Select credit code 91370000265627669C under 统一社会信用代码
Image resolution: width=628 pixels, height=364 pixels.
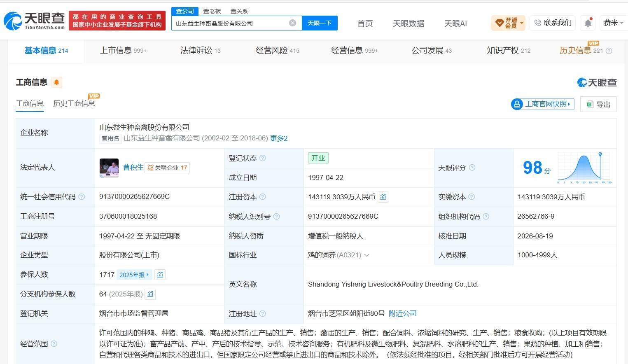(x=134, y=197)
